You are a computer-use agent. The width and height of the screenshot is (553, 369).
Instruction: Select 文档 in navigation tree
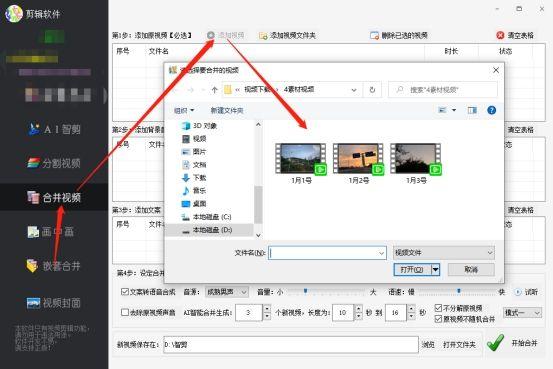pyautogui.click(x=194, y=165)
